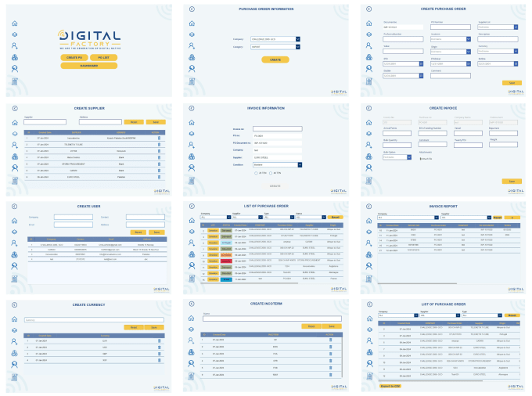Go back from the Purchase Order Information screen

click(192, 9)
